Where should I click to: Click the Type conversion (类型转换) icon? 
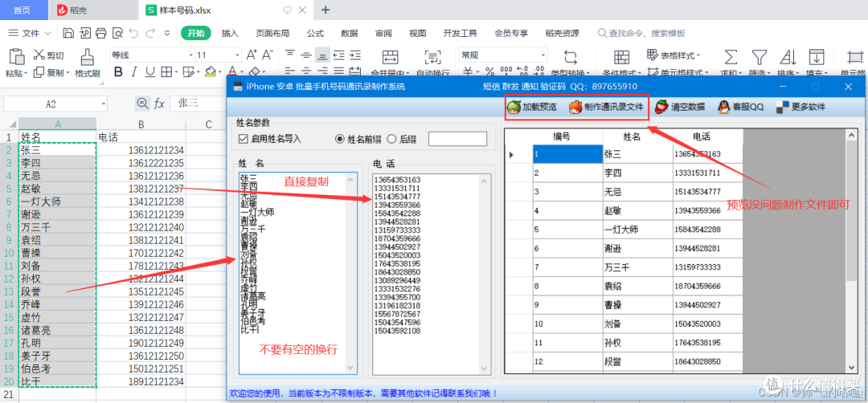tap(571, 57)
